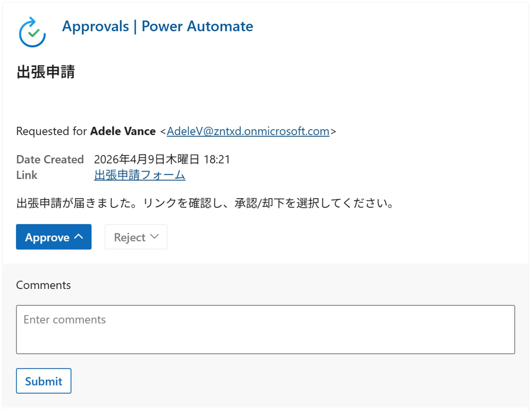Click the Approvals Power Automate logo icon

click(32, 32)
